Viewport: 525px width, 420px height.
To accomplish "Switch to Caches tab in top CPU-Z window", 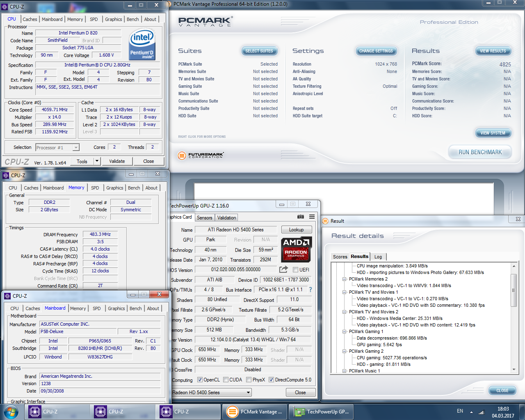I will coord(30,19).
